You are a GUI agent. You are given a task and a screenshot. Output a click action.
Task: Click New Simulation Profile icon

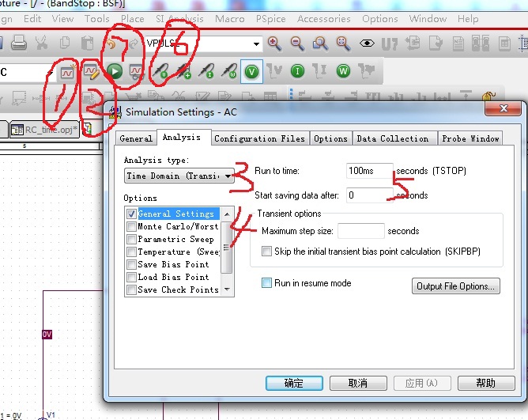click(x=68, y=71)
